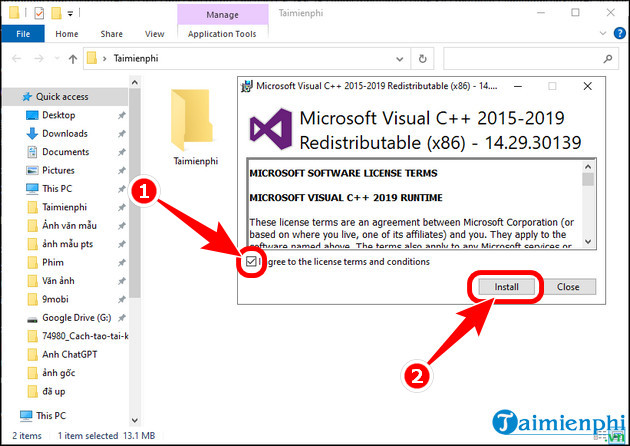This screenshot has height=446, width=630.
Task: Open the File menu tab
Action: (23, 34)
